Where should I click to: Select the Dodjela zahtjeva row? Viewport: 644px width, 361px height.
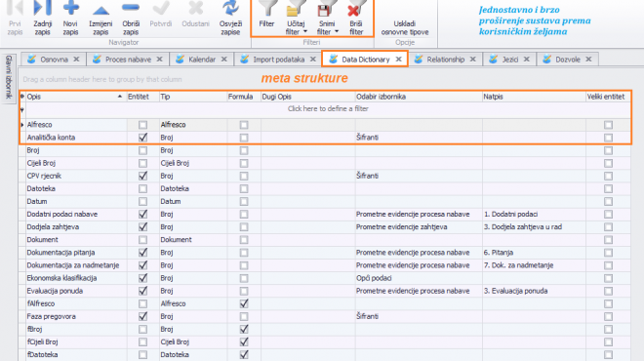[325, 226]
